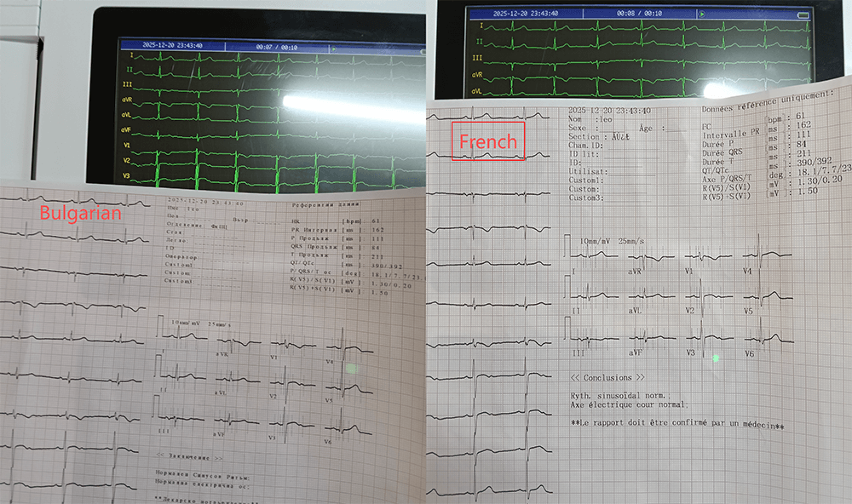
Task: Click the 00:08 / 00:10 recording progress counter
Action: (638, 13)
